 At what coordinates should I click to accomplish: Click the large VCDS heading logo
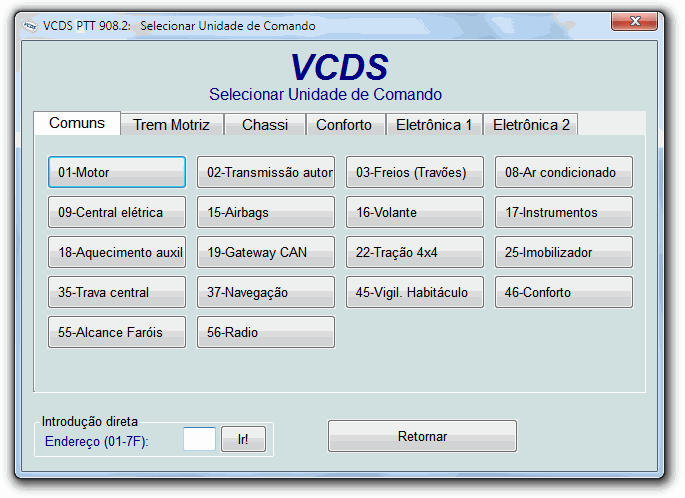[339, 67]
